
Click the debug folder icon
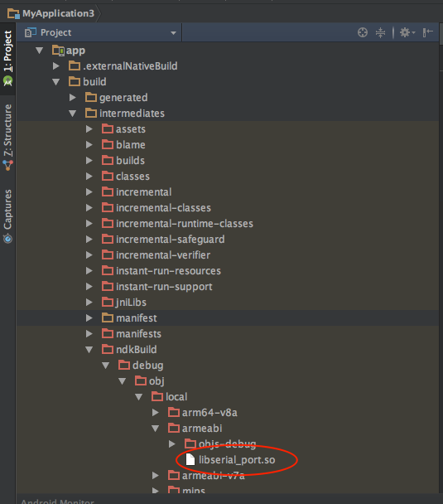pos(124,365)
